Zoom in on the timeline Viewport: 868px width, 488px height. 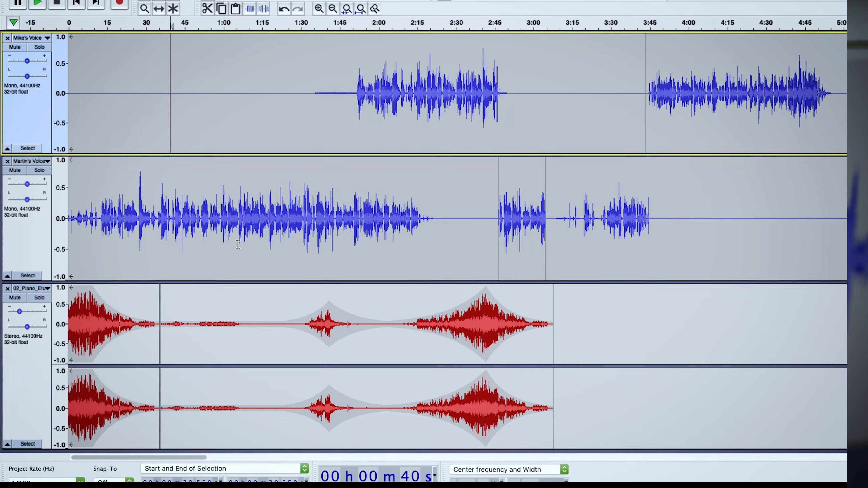(x=319, y=9)
